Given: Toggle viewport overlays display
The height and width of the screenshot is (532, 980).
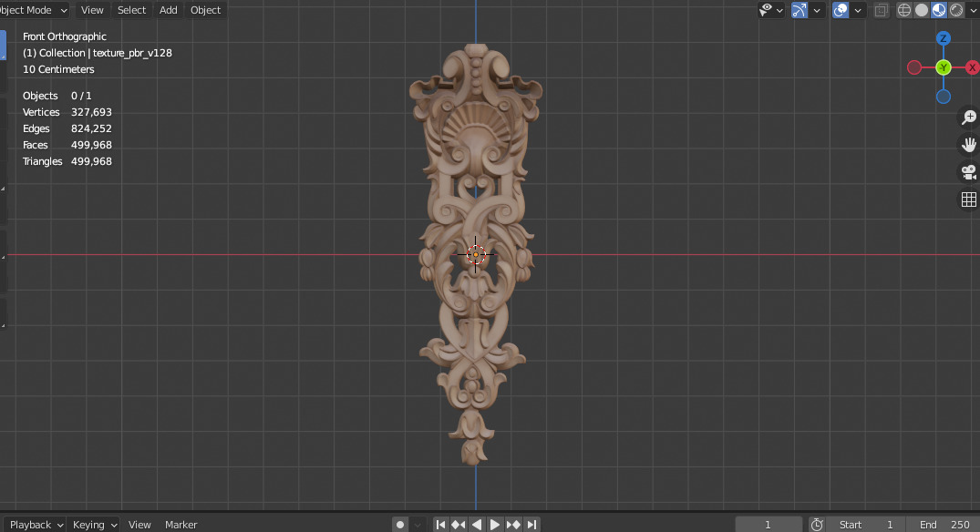Looking at the screenshot, I should point(841,10).
